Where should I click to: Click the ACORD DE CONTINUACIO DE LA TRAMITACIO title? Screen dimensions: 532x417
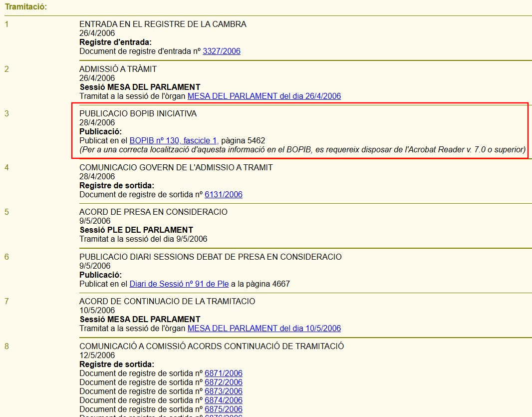click(x=167, y=301)
